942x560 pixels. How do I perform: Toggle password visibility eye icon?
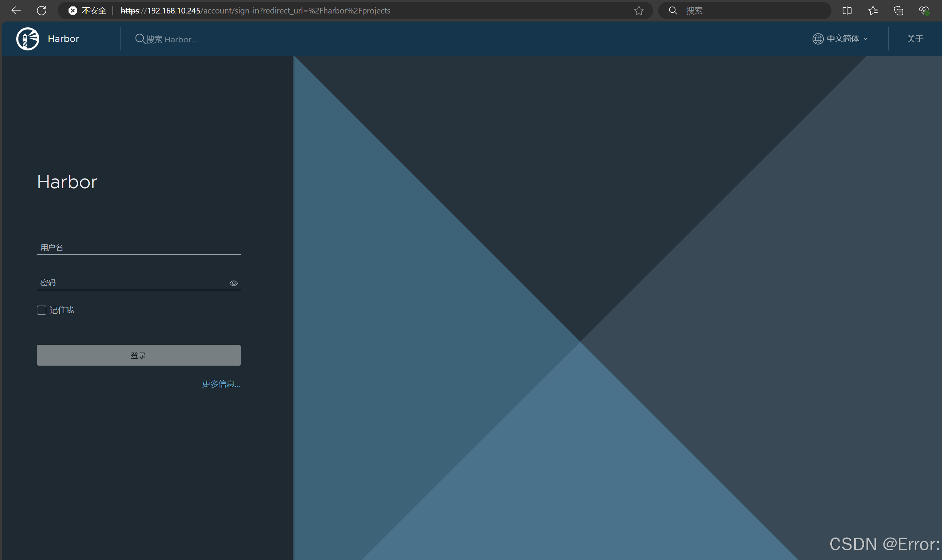tap(233, 283)
